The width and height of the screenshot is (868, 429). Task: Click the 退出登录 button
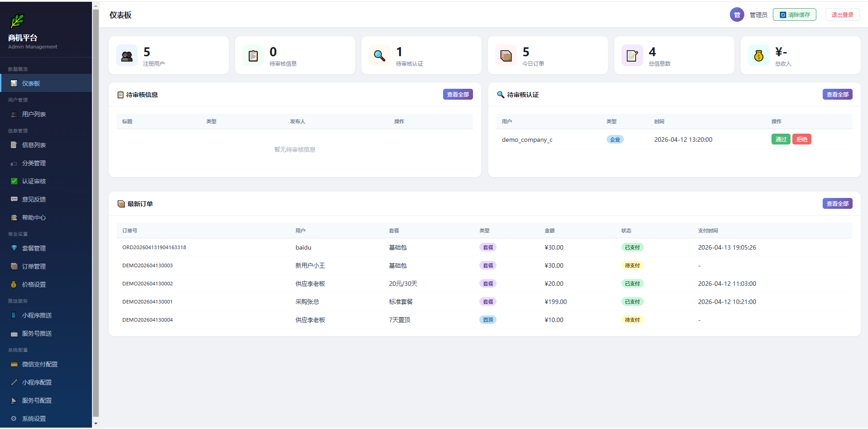(842, 15)
